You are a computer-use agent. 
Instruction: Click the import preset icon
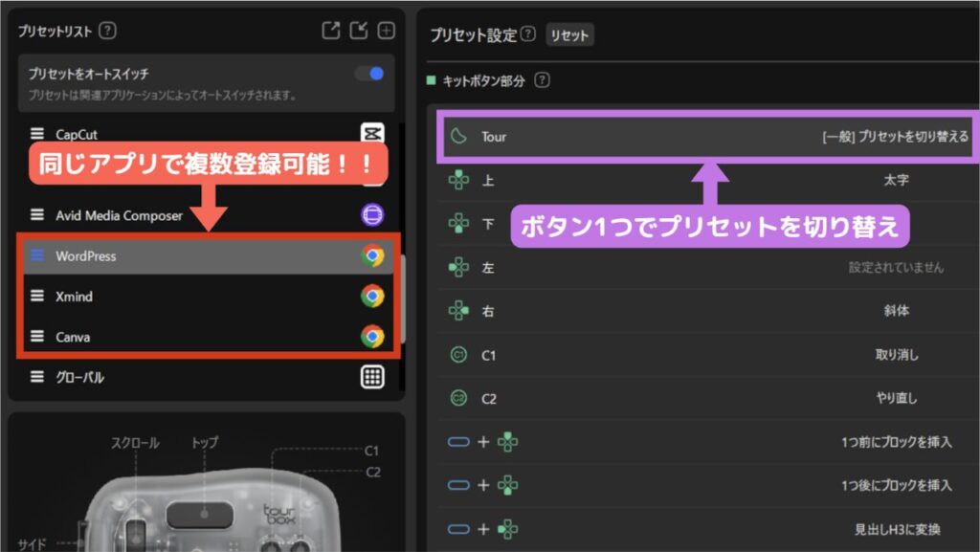pyautogui.click(x=359, y=31)
